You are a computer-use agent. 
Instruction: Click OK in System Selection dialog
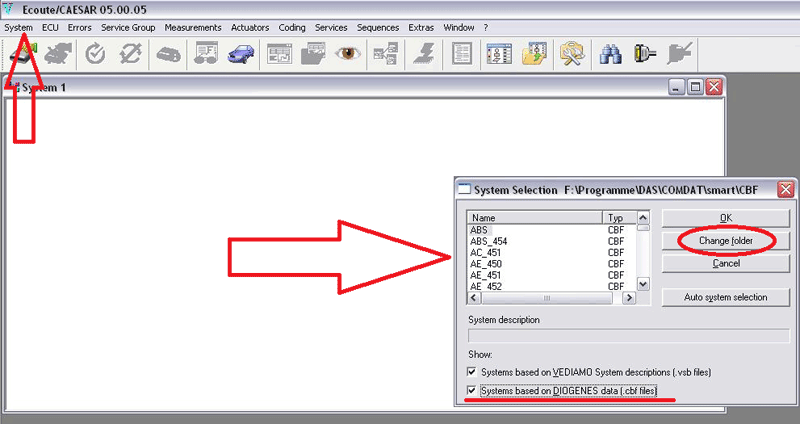click(726, 218)
